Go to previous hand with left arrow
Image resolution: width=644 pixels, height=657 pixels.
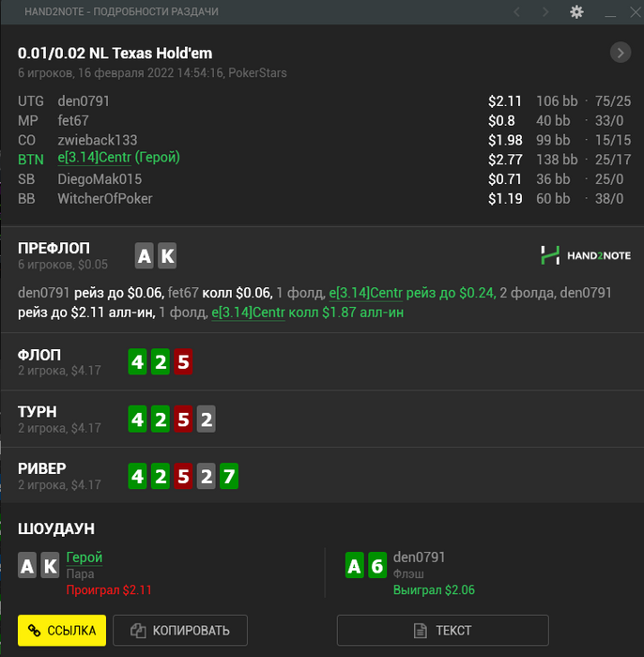coord(517,11)
